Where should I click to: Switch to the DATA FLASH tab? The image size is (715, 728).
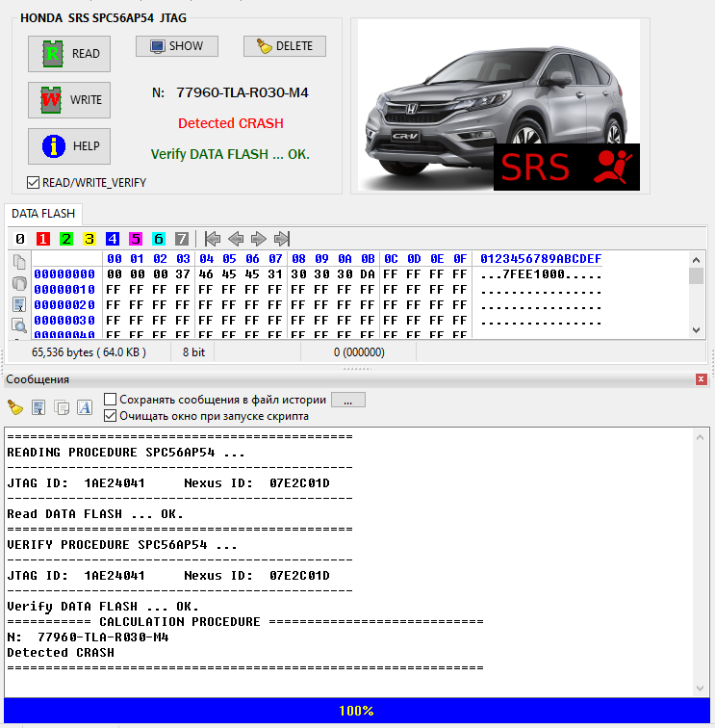(43, 214)
